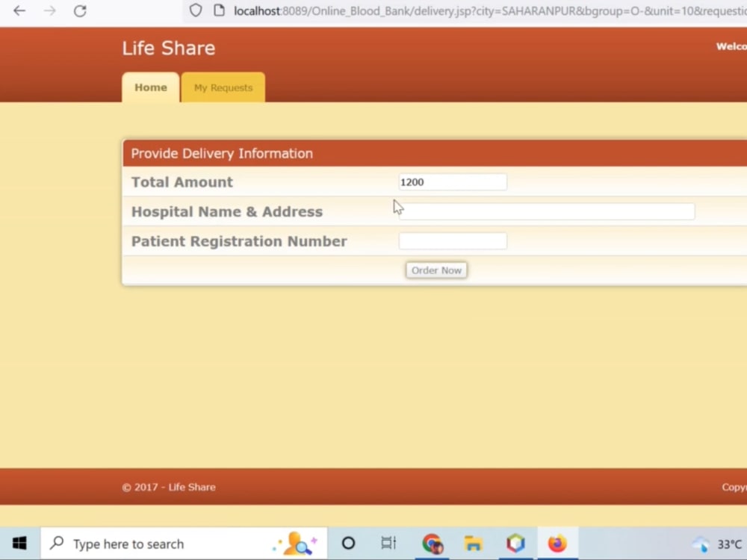Select the Home tab
The width and height of the screenshot is (747, 560).
150,87
